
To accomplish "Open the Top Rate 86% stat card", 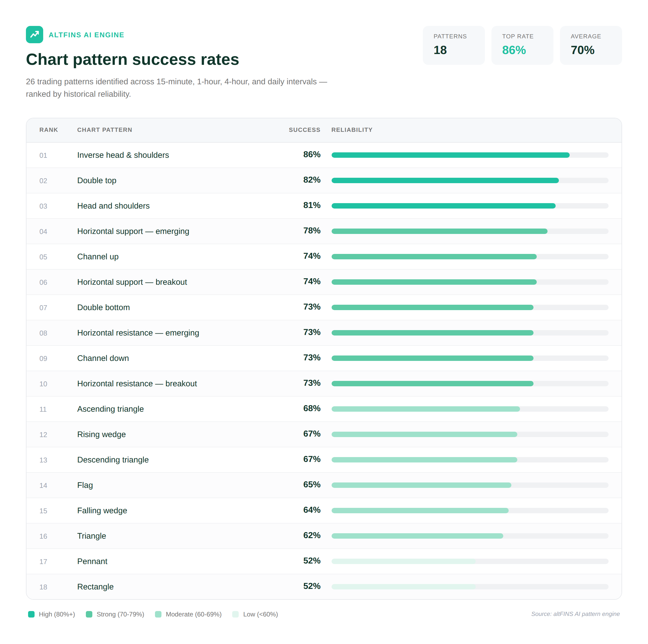I will pyautogui.click(x=522, y=45).
